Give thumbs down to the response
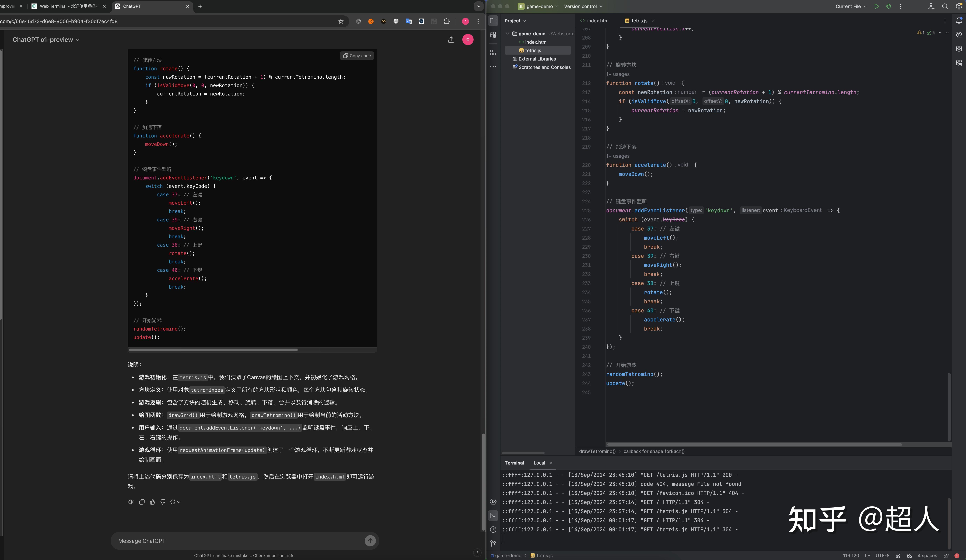 pos(163,502)
